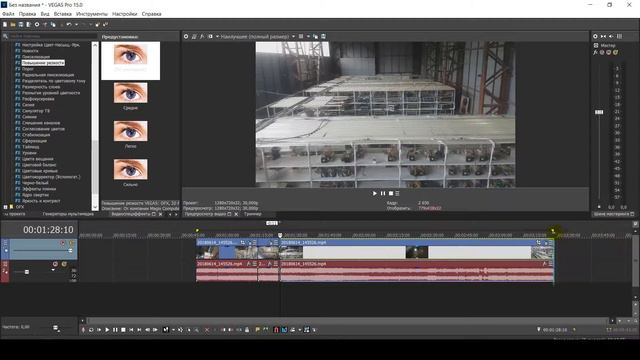
Task: Adjust the master volume fader
Action: [599, 112]
